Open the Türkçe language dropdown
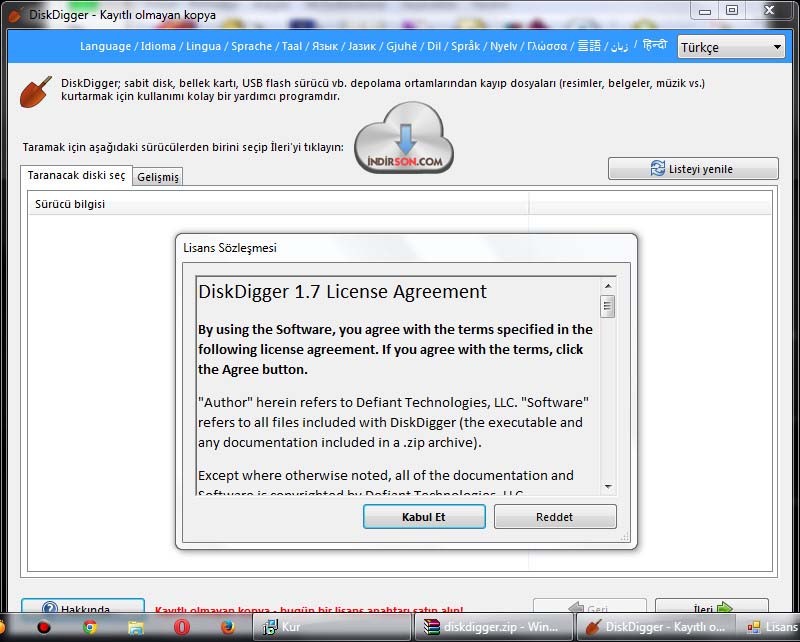This screenshot has width=800, height=642. pos(731,47)
